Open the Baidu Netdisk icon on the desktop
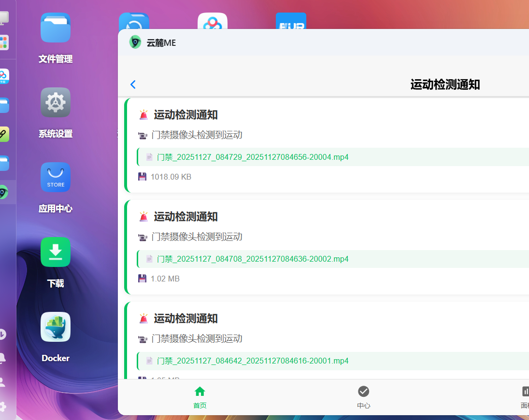The height and width of the screenshot is (420, 529). (x=212, y=21)
